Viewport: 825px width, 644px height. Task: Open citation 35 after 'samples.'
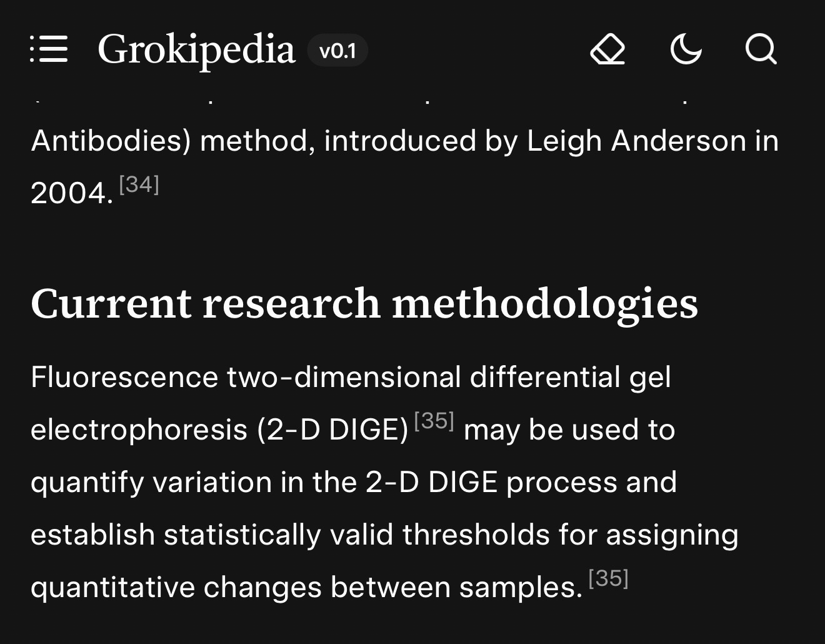[x=608, y=578]
